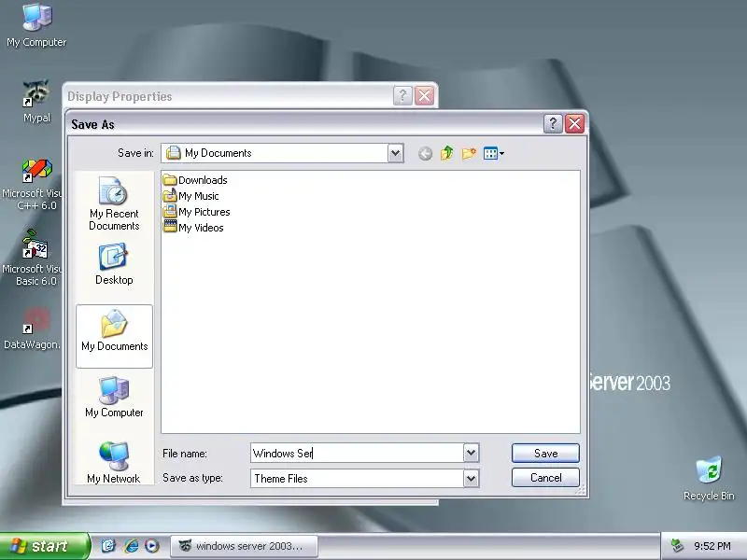Image resolution: width=747 pixels, height=560 pixels.
Task: Click the File name text field
Action: [357, 453]
